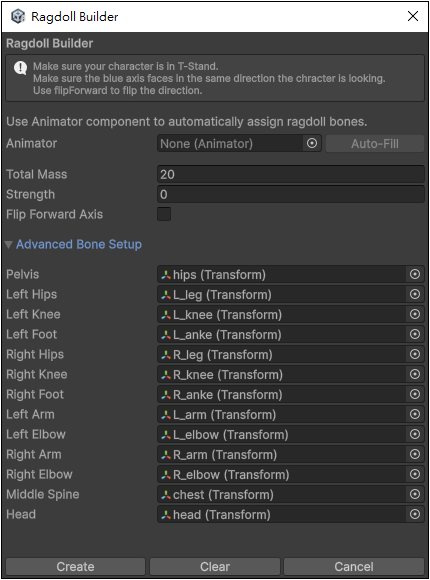Open object picker for Right Arm bone
The width and height of the screenshot is (430, 580).
(415, 454)
